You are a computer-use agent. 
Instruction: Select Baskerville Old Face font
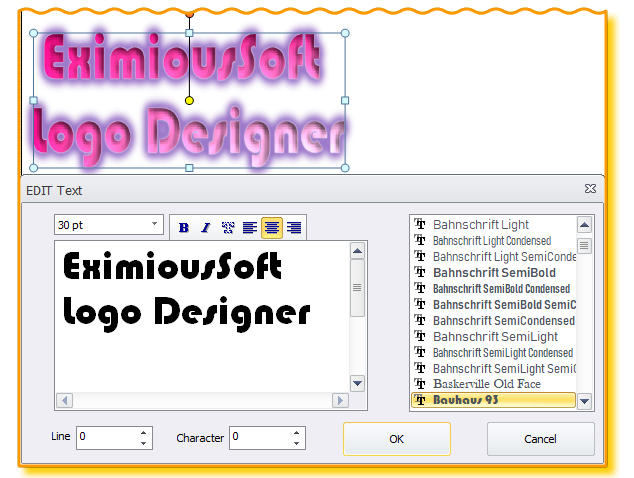pos(494,384)
